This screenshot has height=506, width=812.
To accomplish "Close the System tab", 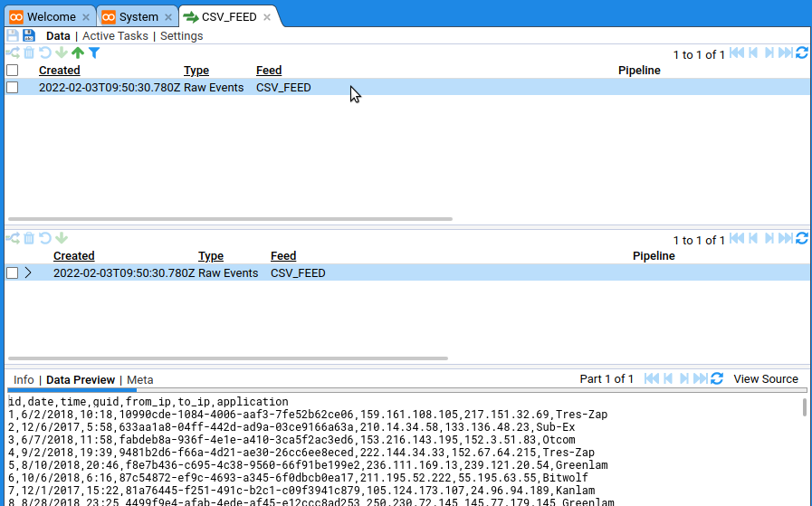I will click(168, 17).
